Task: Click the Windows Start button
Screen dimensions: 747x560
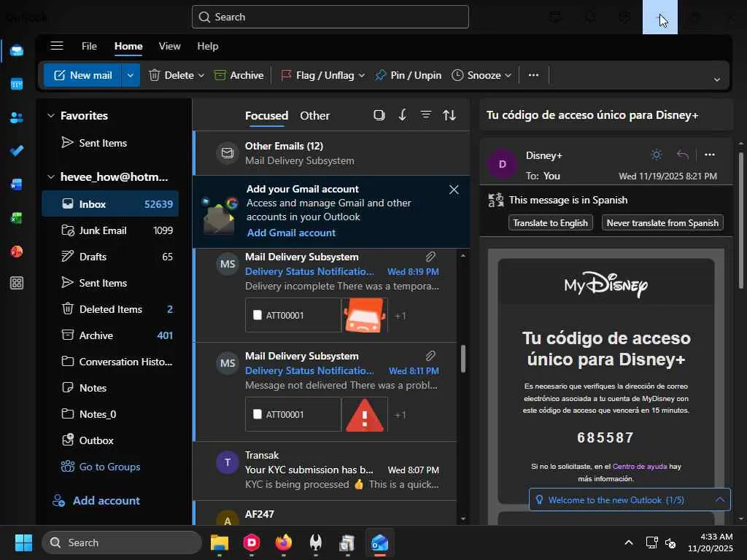Action: point(23,542)
